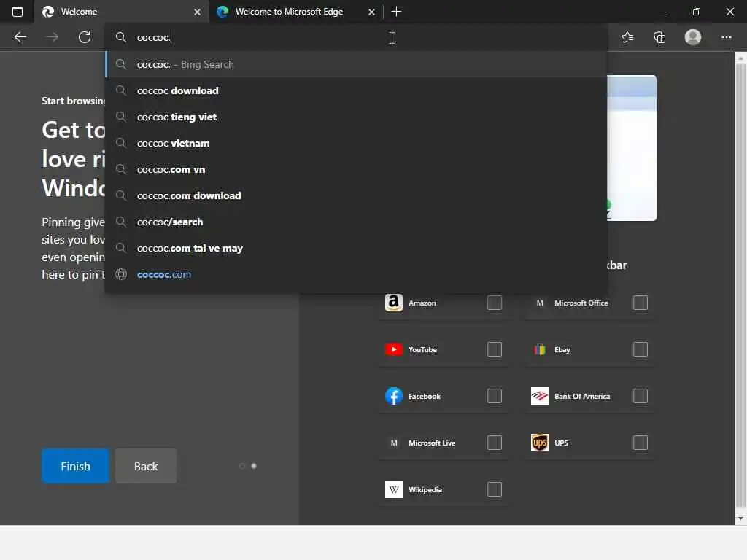Select the 'coccoc.com tai ve may' suggestion
This screenshot has width=747, height=560.
point(356,248)
